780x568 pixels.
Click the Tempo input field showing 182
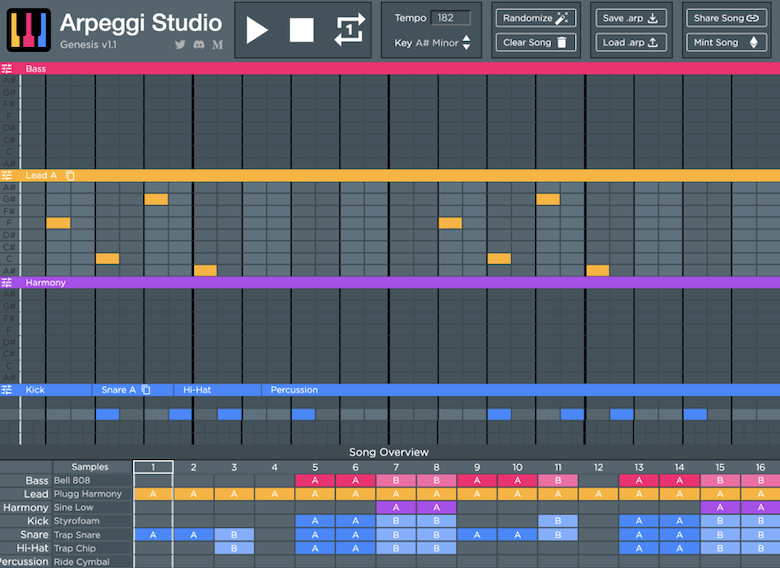click(x=450, y=18)
